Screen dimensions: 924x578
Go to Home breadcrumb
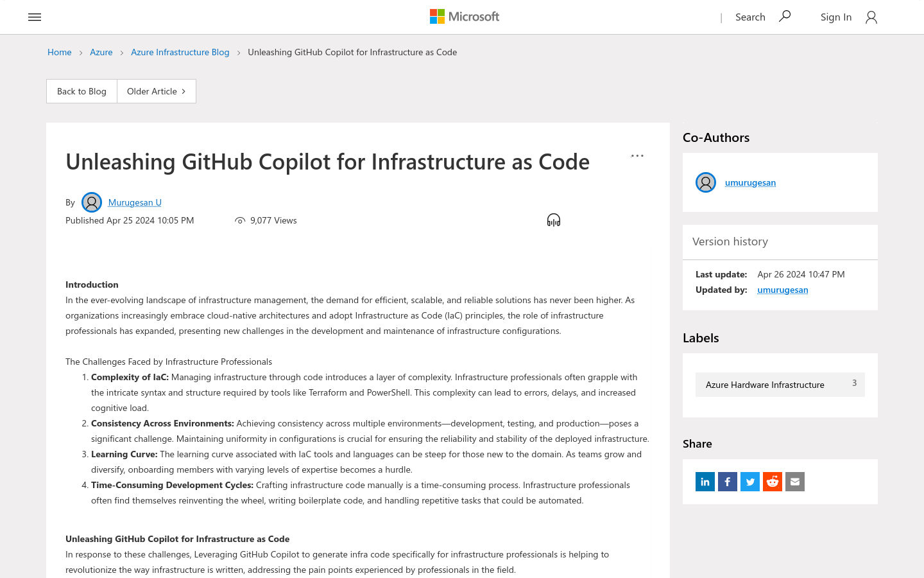[x=60, y=52]
